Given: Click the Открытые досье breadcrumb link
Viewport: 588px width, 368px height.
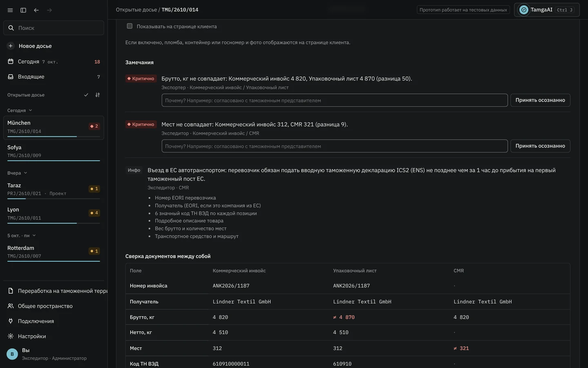Looking at the screenshot, I should [x=136, y=10].
